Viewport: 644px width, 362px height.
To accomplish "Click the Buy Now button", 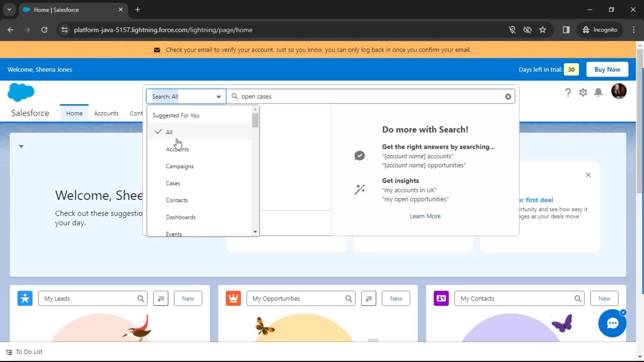I will tap(607, 69).
